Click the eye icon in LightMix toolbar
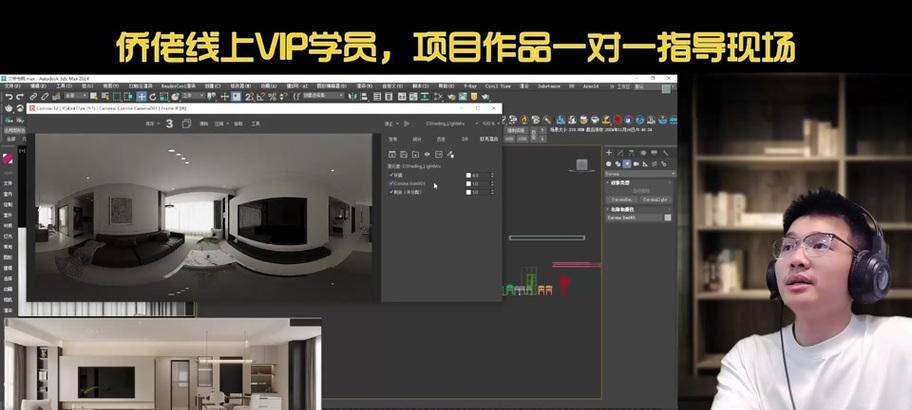 pyautogui.click(x=428, y=154)
